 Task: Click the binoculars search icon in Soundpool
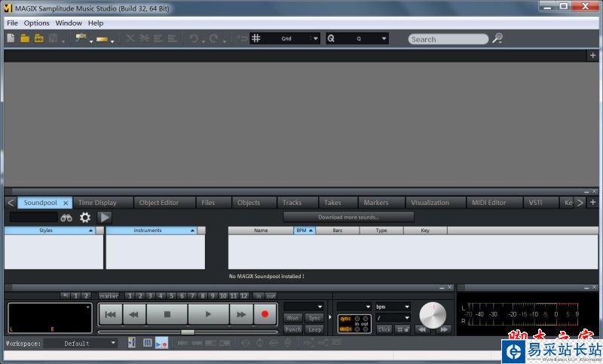(66, 218)
